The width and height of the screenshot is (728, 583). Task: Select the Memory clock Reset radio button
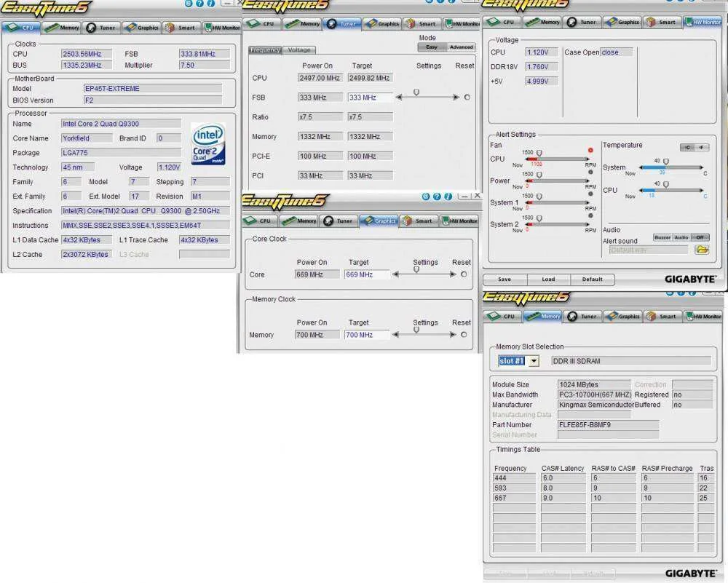464,335
